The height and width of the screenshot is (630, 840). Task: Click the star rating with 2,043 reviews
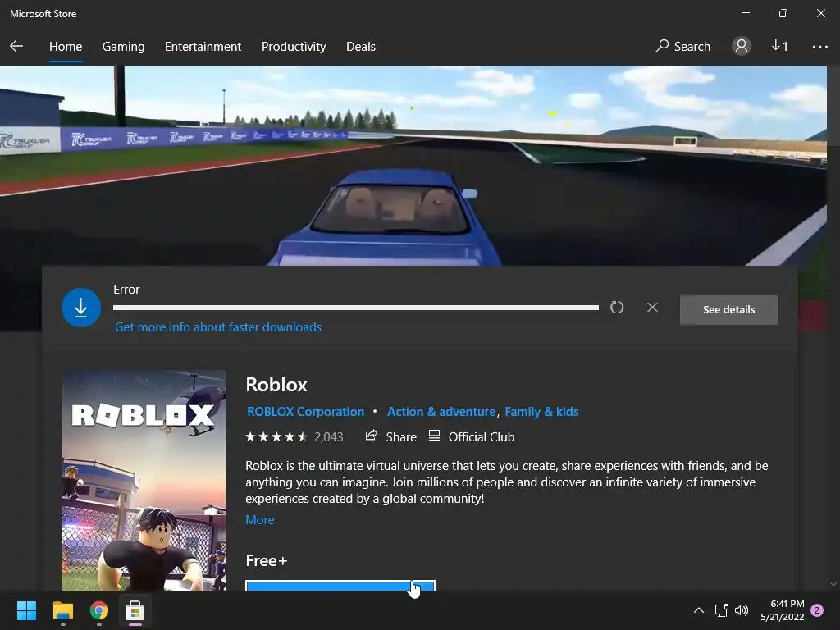[x=294, y=436]
